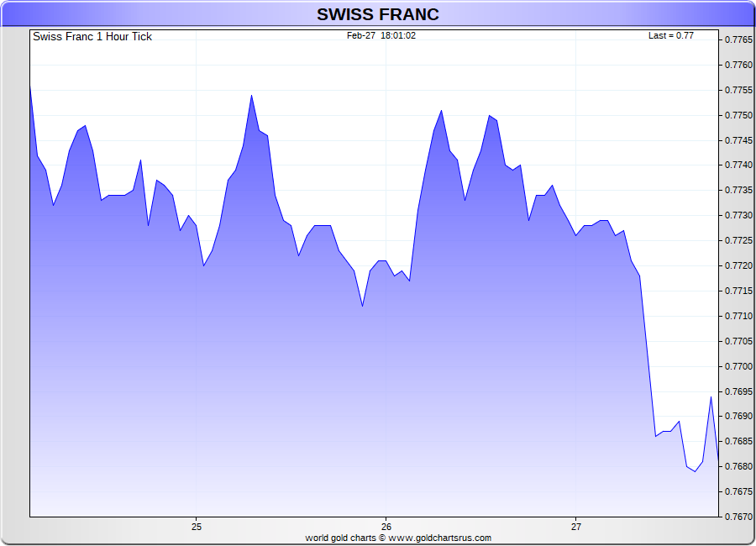Click the SWISS FRANC chart title
Image resolution: width=756 pixels, height=546 pixels.
(x=377, y=14)
